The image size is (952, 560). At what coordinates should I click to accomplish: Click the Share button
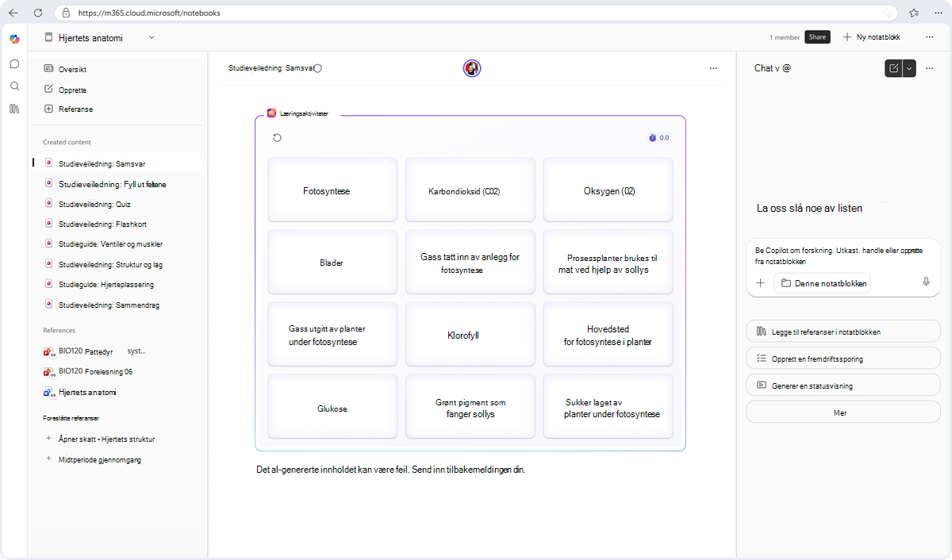(x=817, y=37)
